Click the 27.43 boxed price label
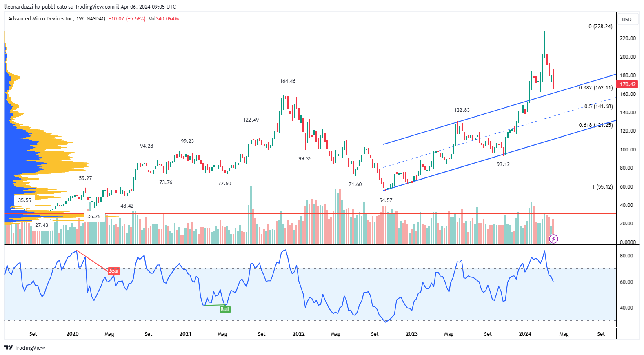 point(42,225)
